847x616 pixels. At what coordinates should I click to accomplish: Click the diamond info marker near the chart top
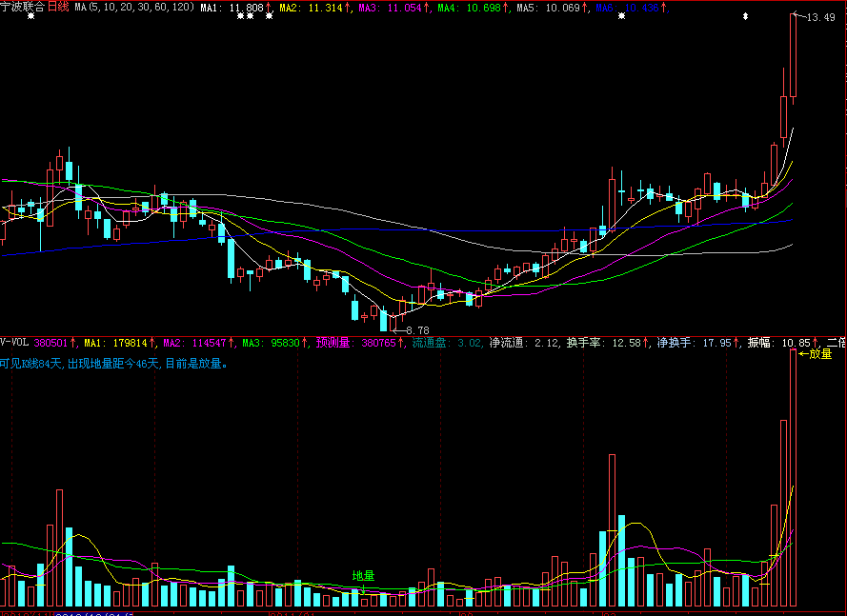[745, 16]
